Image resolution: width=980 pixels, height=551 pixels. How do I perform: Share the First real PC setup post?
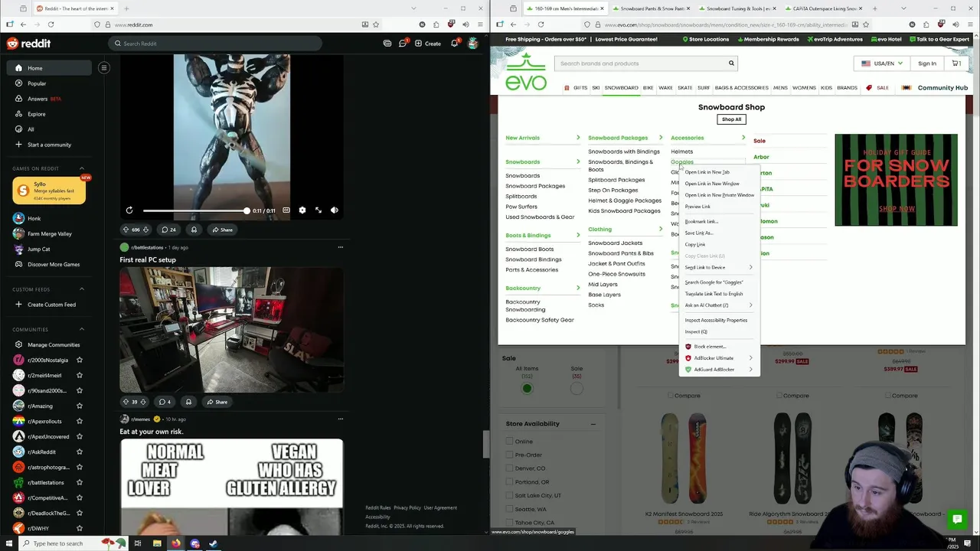point(217,402)
